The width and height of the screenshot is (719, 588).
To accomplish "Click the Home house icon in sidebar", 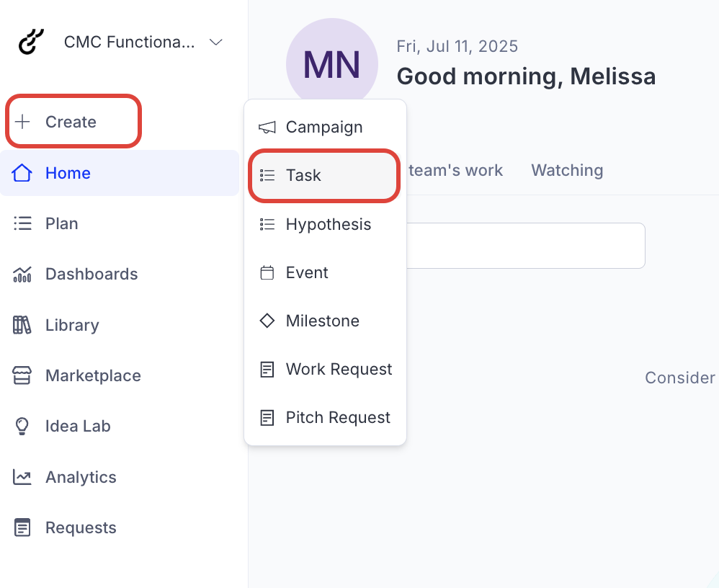I will (x=22, y=173).
